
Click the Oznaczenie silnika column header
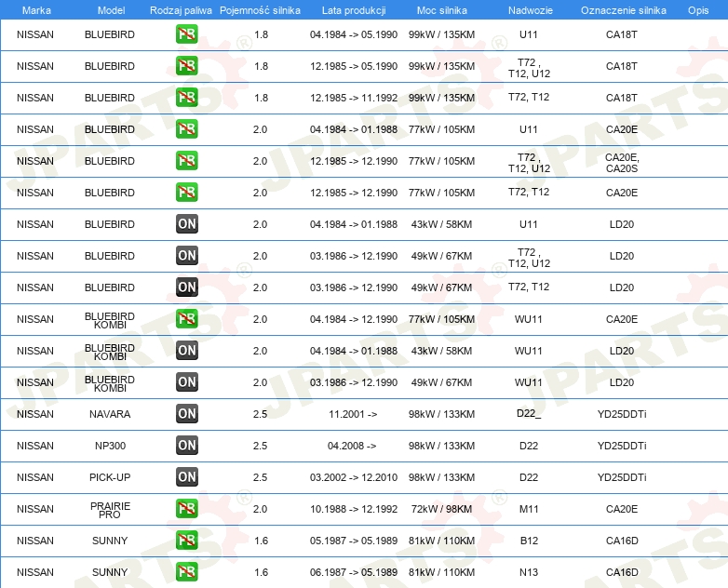pyautogui.click(x=624, y=10)
